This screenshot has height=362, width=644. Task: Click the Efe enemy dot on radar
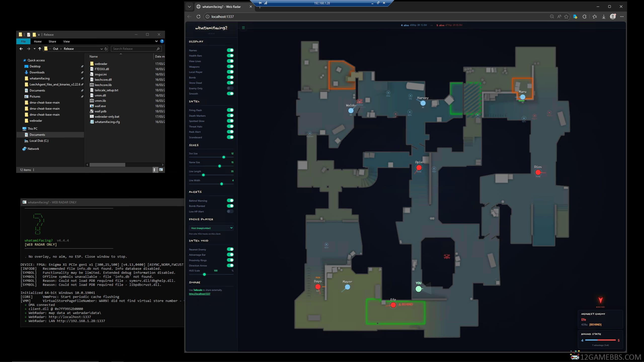pos(393,305)
